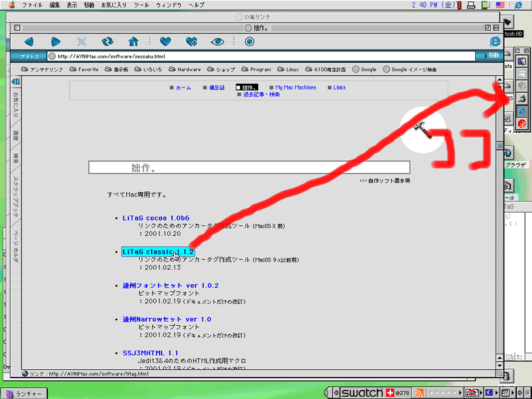The height and width of the screenshot is (399, 532).
Task: Open the Linux folder in the favorites bar
Action: 288,69
